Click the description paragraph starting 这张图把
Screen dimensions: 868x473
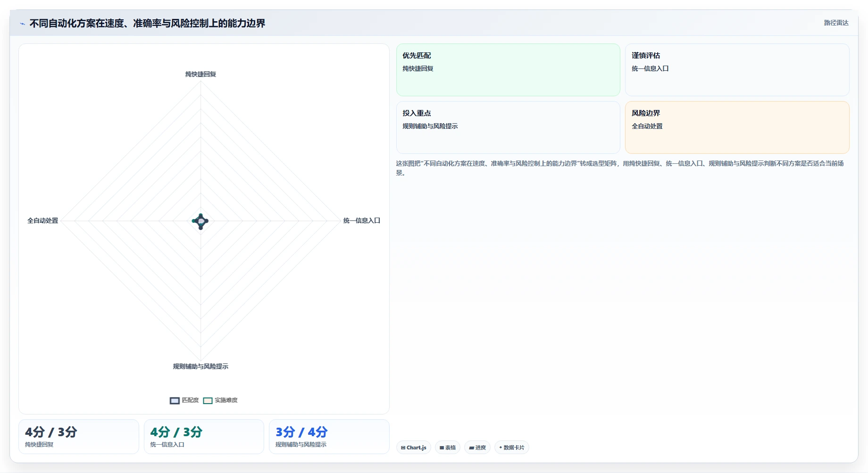pos(620,168)
